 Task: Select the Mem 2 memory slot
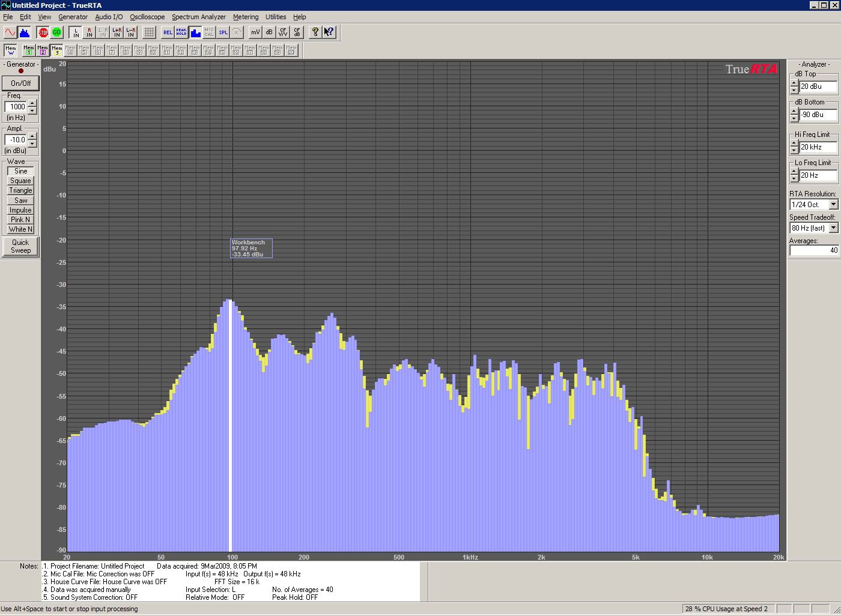tap(42, 50)
